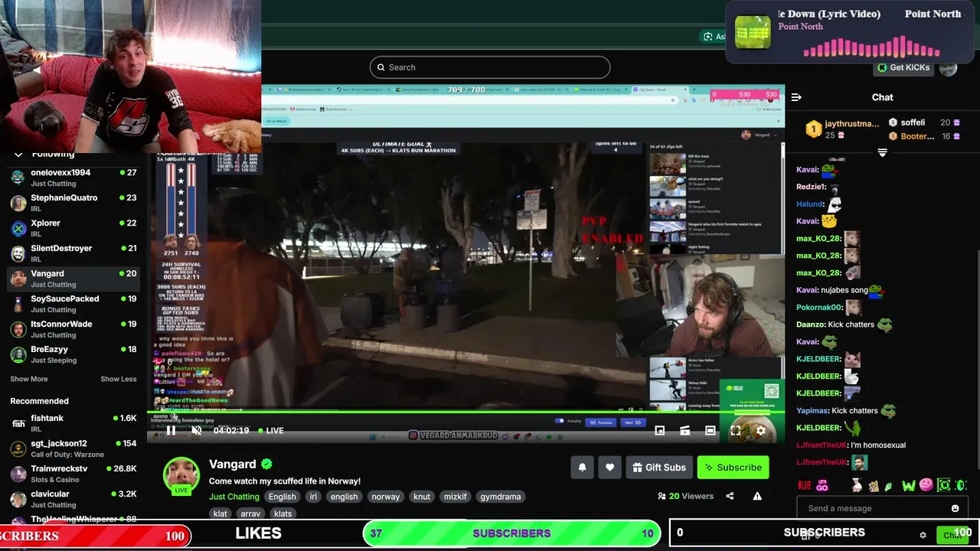Viewport: 980px width, 551px height.
Task: Open the clavicular recommended channel
Action: coord(73,499)
